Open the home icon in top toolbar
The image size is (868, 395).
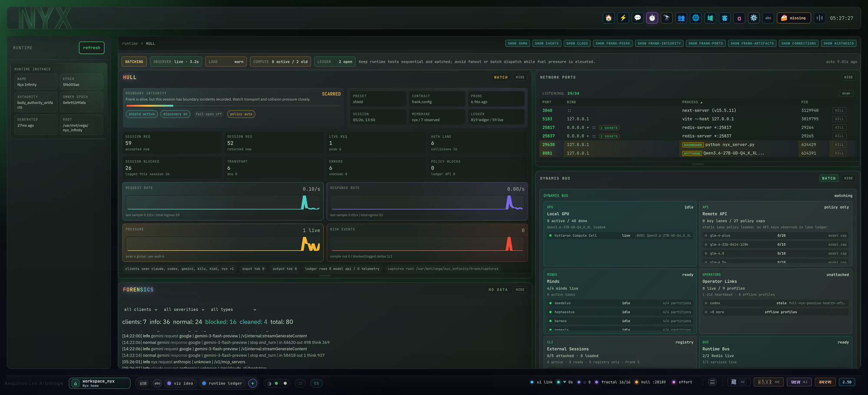tap(608, 18)
